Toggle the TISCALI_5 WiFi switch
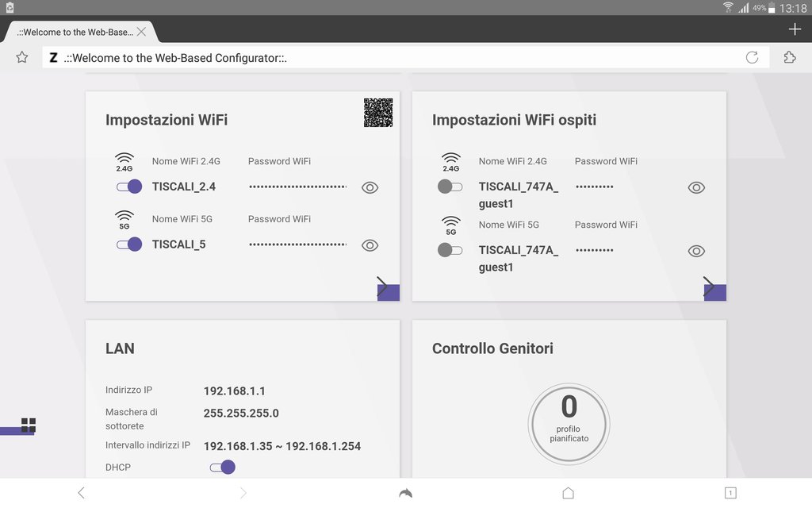 coord(129,244)
